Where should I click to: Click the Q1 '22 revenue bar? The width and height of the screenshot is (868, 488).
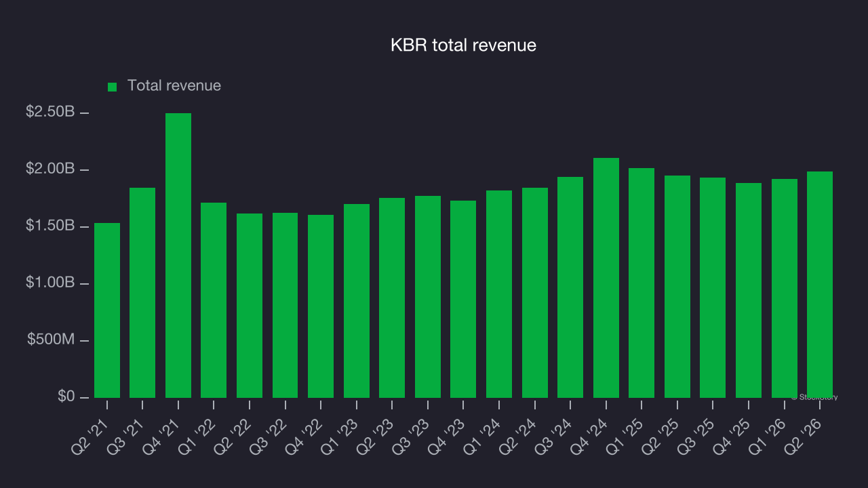pos(214,300)
